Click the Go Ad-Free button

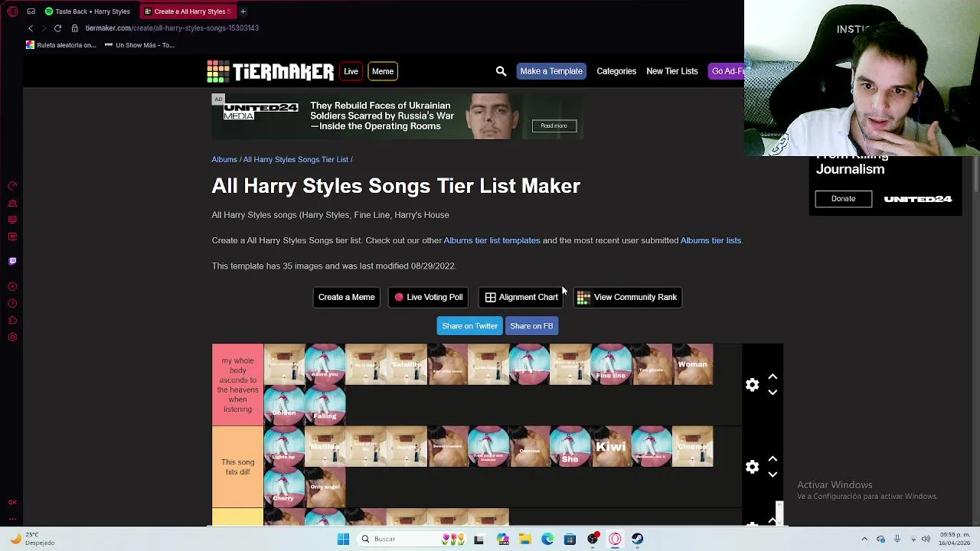tap(727, 71)
